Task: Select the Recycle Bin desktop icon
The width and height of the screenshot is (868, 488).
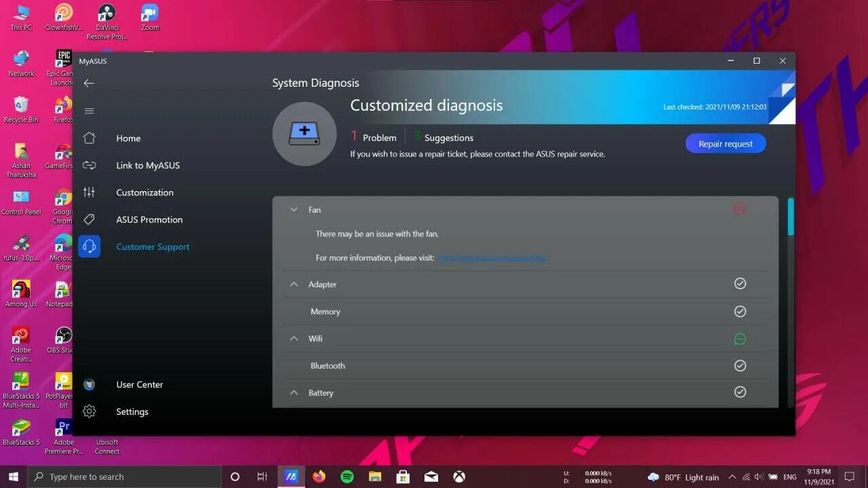Action: pyautogui.click(x=21, y=110)
